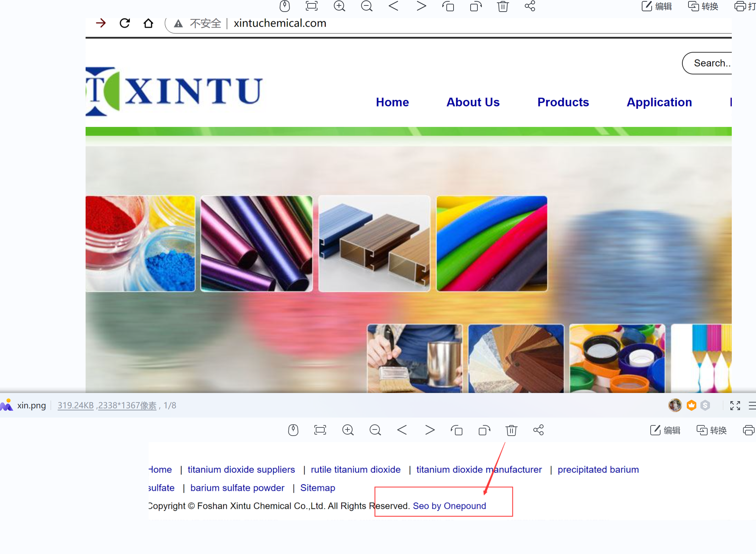Viewport: 756px width, 554px height.
Task: Click the red forward arrow in the browser
Action: click(101, 23)
